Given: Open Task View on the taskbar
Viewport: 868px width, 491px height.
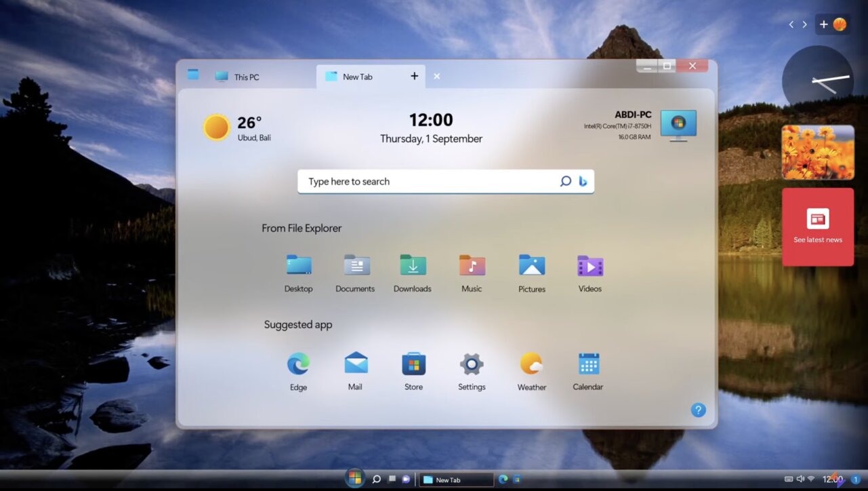Looking at the screenshot, I should pos(392,479).
